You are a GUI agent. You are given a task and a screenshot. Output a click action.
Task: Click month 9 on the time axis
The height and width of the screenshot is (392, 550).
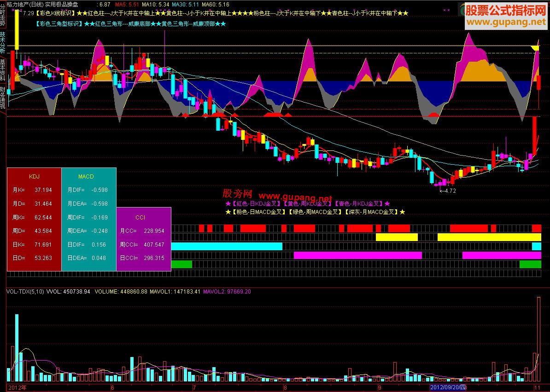(380, 387)
